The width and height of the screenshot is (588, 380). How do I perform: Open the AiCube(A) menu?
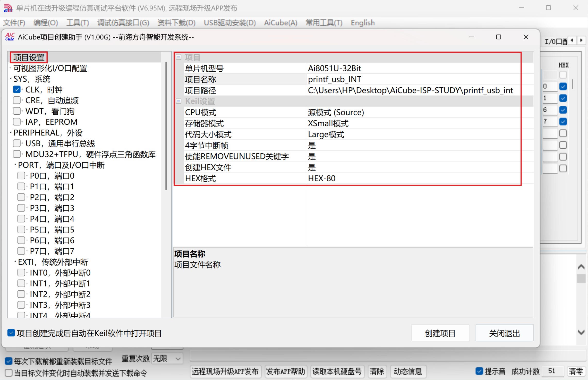click(x=280, y=23)
